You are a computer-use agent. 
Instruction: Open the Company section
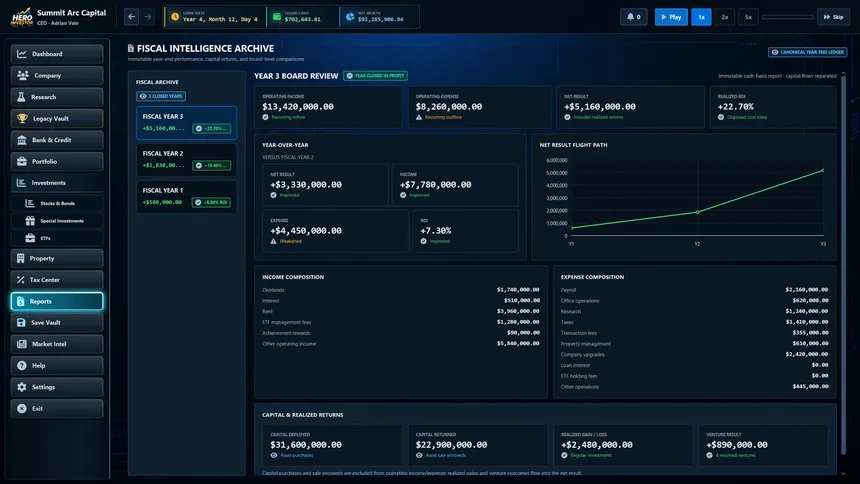tap(56, 75)
